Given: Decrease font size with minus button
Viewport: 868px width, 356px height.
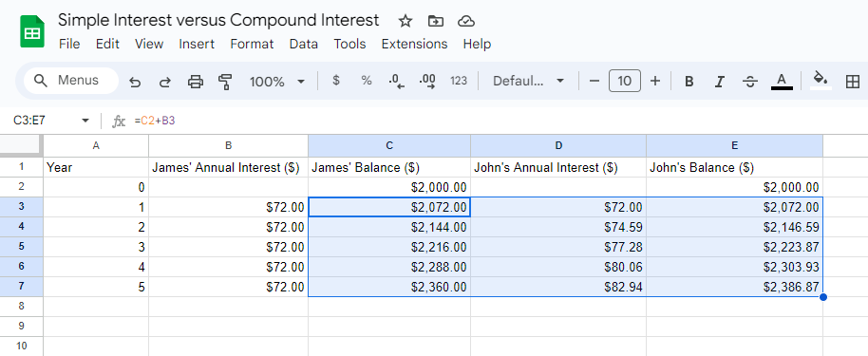Looking at the screenshot, I should click(594, 82).
